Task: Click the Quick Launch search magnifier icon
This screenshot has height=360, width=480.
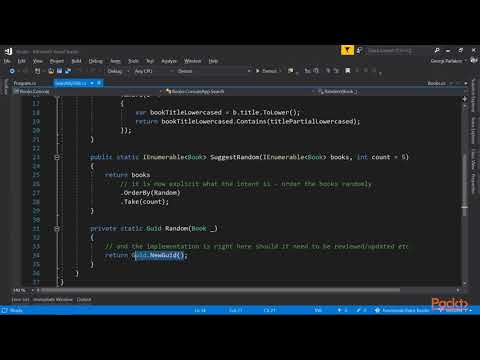Action: pyautogui.click(x=437, y=50)
